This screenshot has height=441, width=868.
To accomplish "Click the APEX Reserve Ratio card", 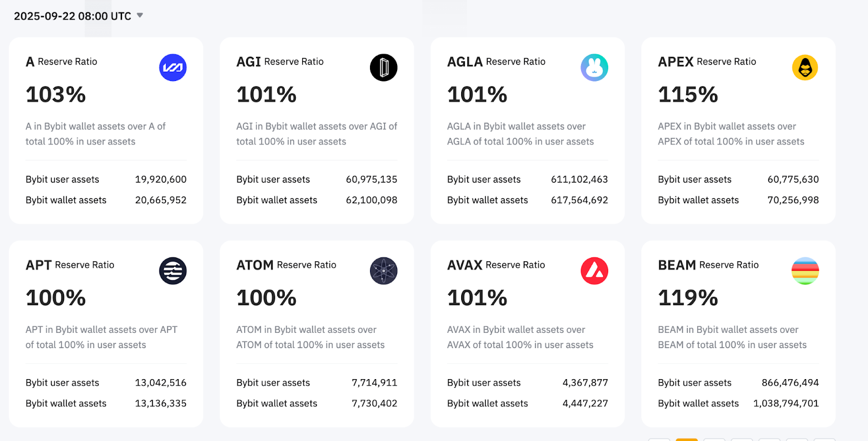I will coord(738,130).
